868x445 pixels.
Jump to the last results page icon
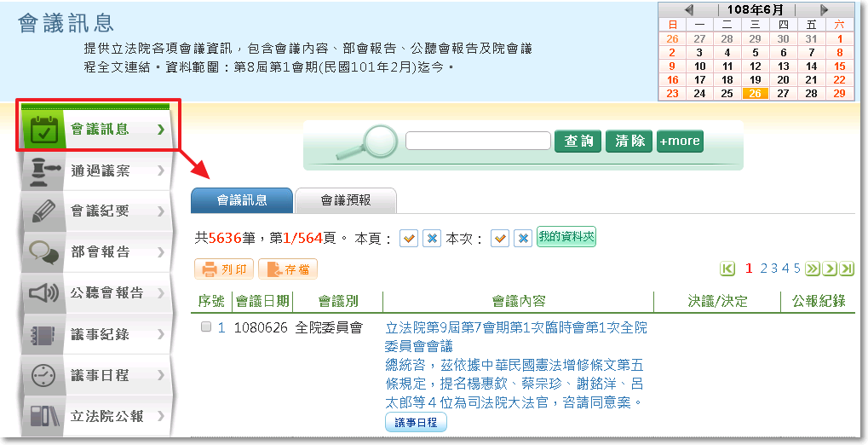[x=846, y=269]
